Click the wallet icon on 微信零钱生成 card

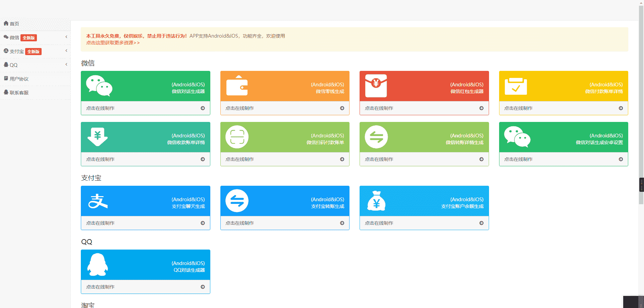pyautogui.click(x=237, y=86)
